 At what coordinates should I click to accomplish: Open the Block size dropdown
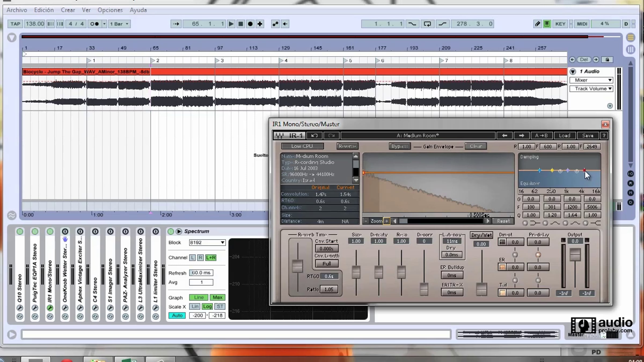(207, 242)
